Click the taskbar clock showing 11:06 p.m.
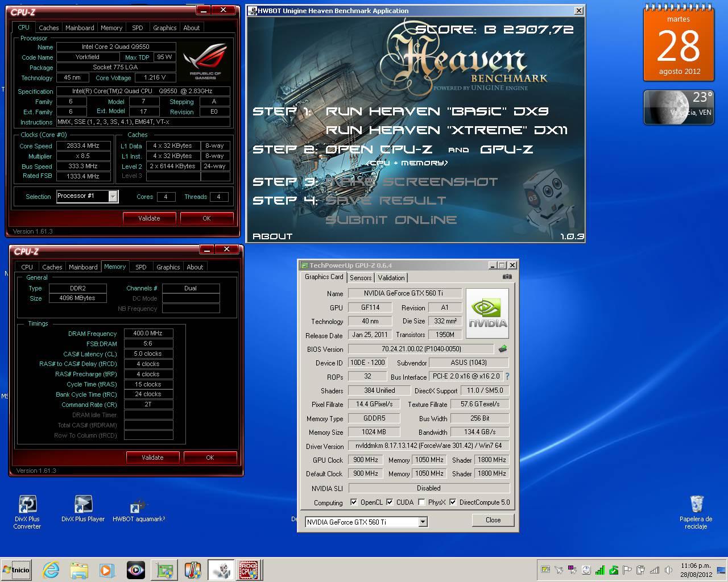Viewport: 728px width, 582px height. coord(696,569)
